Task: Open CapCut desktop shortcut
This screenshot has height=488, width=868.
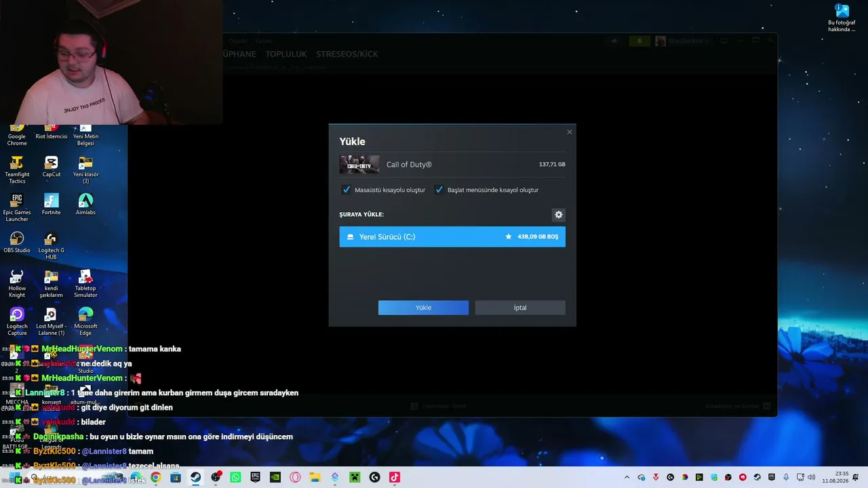Action: coord(52,167)
